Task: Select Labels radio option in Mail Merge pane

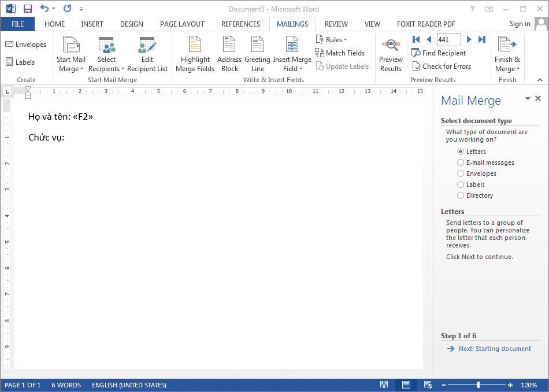Action: pos(461,184)
